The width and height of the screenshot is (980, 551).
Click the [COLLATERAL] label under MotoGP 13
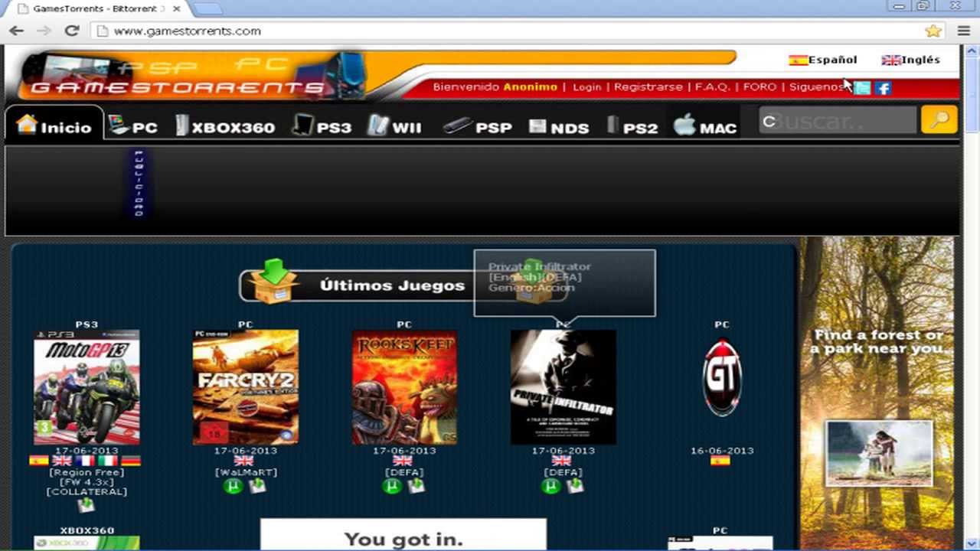pos(87,491)
